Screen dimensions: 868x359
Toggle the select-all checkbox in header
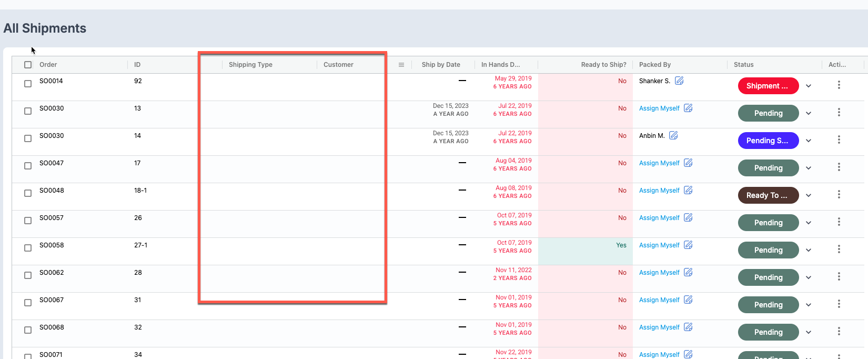tap(28, 65)
